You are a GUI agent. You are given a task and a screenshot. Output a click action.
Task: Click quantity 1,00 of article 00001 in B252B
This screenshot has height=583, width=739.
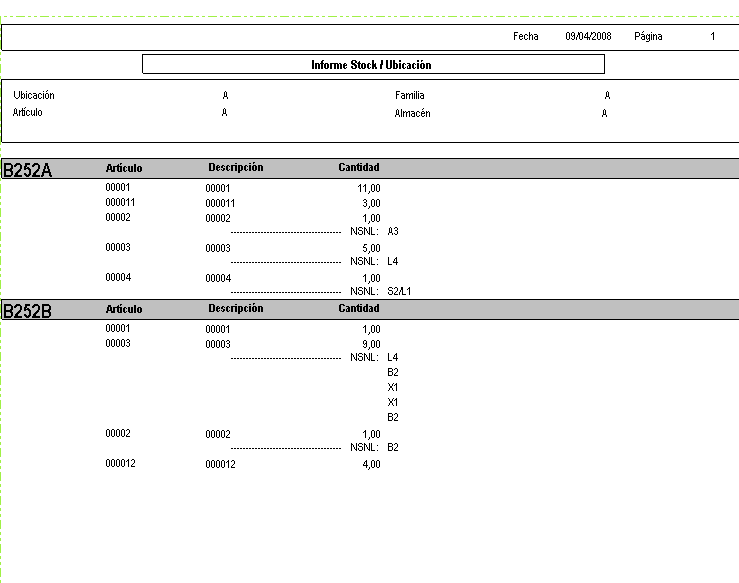point(371,329)
